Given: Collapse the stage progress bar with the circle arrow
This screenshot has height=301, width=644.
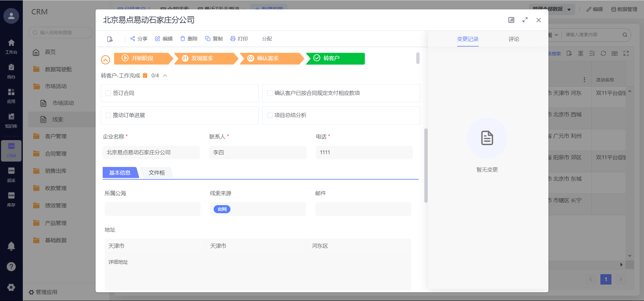Looking at the screenshot, I should 105,60.
